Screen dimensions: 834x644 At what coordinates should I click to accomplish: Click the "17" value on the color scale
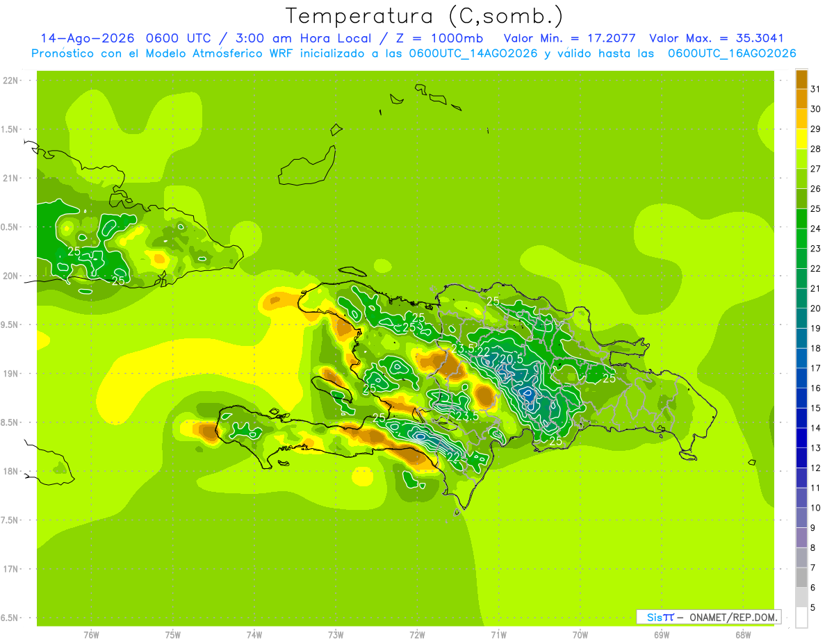tap(815, 368)
